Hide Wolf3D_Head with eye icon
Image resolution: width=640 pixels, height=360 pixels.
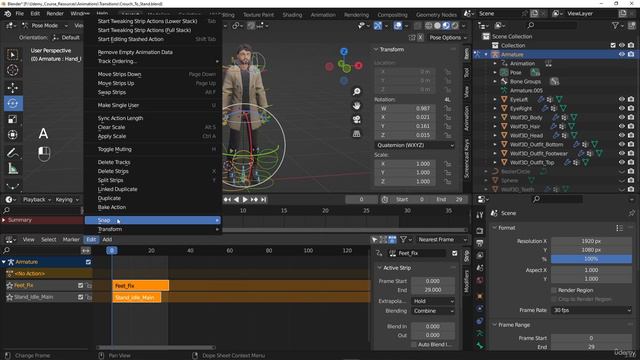coord(622,136)
